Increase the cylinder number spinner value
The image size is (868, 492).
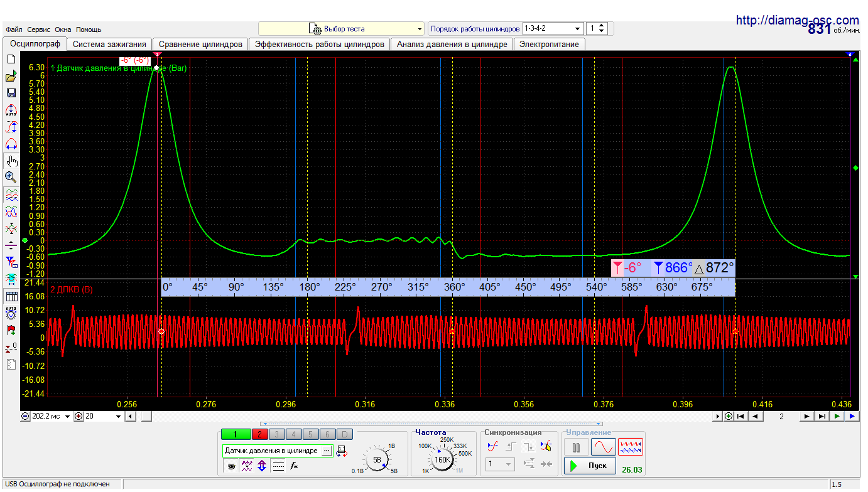coord(602,26)
